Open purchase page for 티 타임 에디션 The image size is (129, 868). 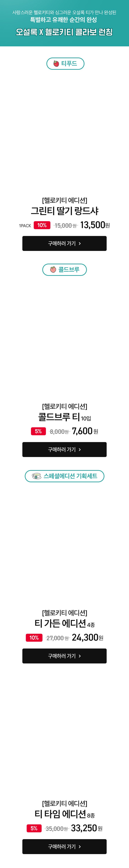tap(64, 846)
